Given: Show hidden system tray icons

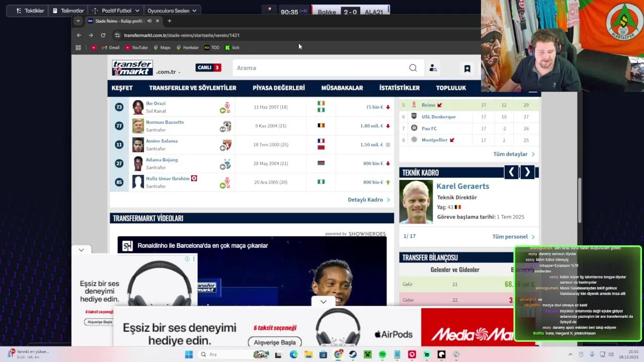Looking at the screenshot, I should [x=570, y=354].
